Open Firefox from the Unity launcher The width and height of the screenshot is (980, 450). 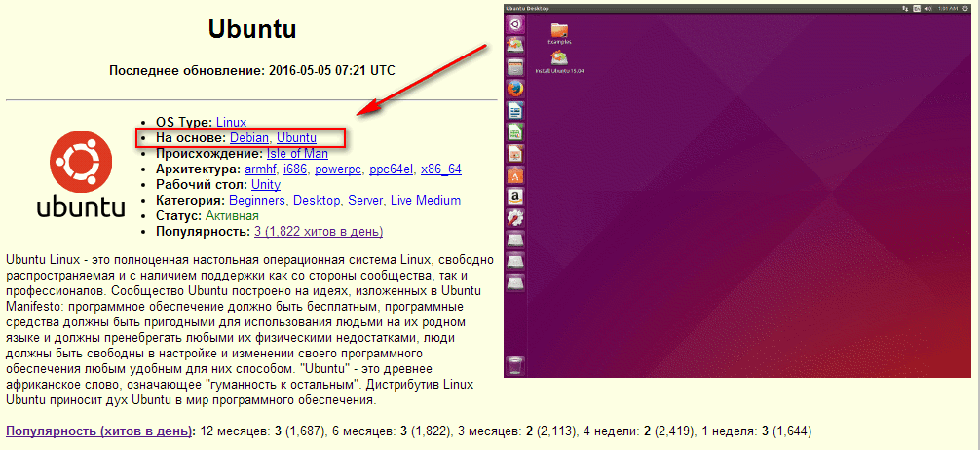[x=515, y=89]
